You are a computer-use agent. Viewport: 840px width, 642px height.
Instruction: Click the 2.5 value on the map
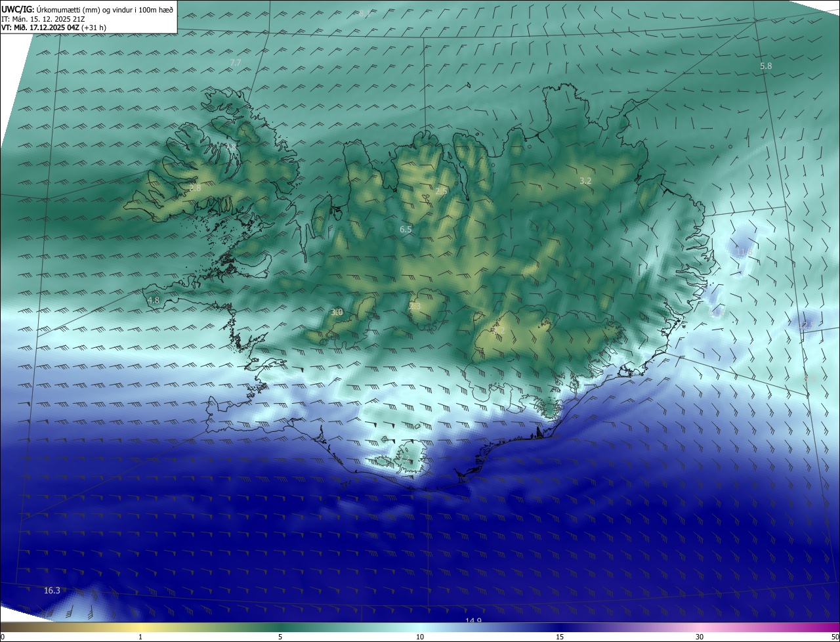[x=441, y=191]
